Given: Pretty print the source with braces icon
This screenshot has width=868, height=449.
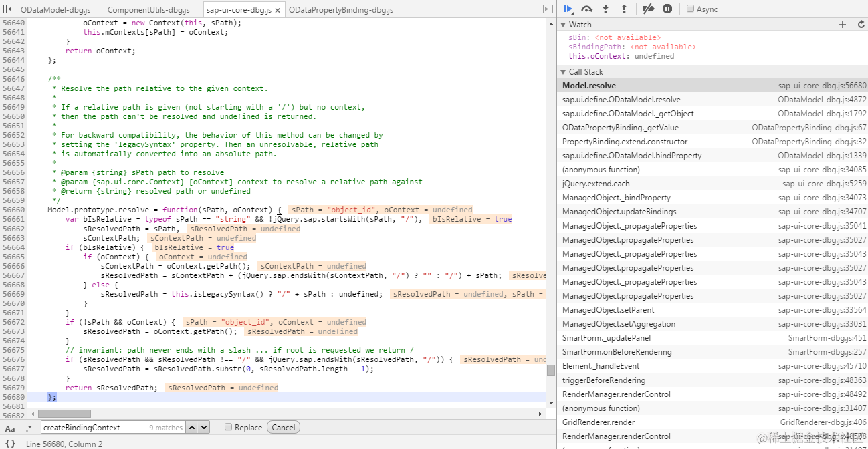Looking at the screenshot, I should point(10,444).
